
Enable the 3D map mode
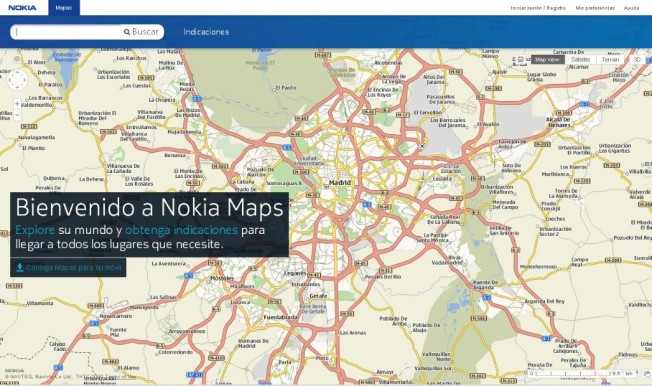tap(637, 60)
